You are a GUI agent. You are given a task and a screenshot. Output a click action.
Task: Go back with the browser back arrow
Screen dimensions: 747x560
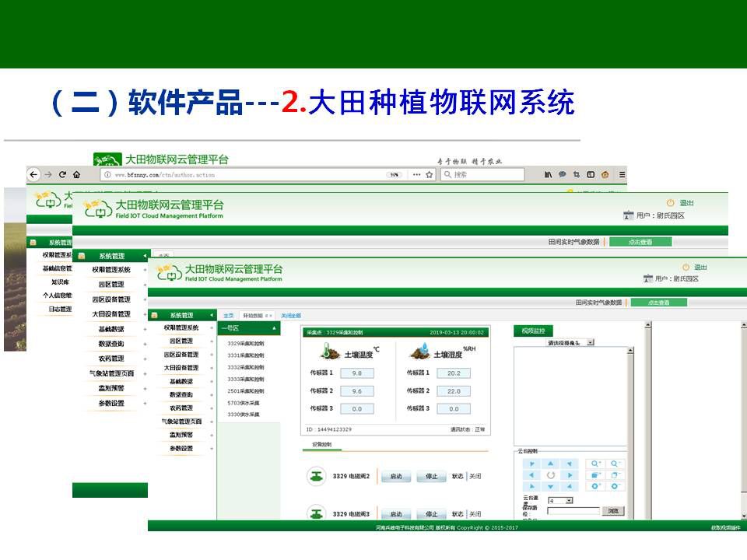tap(33, 175)
